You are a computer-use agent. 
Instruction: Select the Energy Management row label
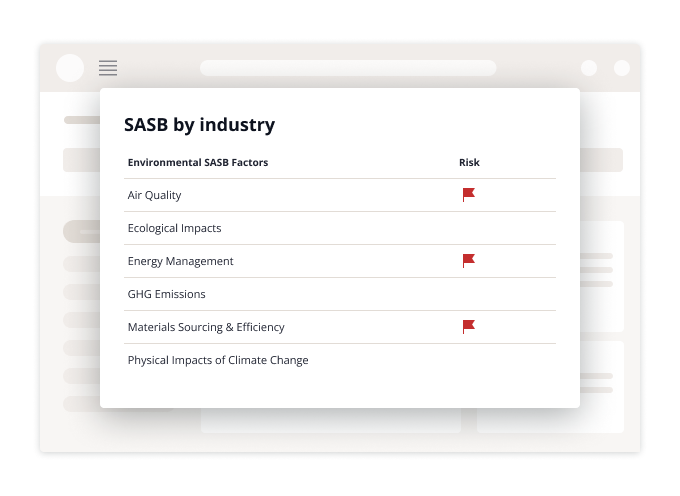pyautogui.click(x=180, y=261)
